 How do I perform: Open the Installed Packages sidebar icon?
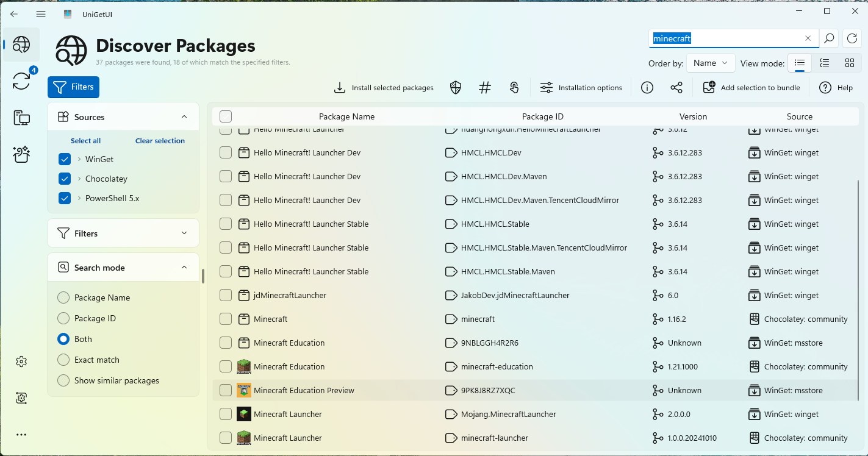point(21,118)
